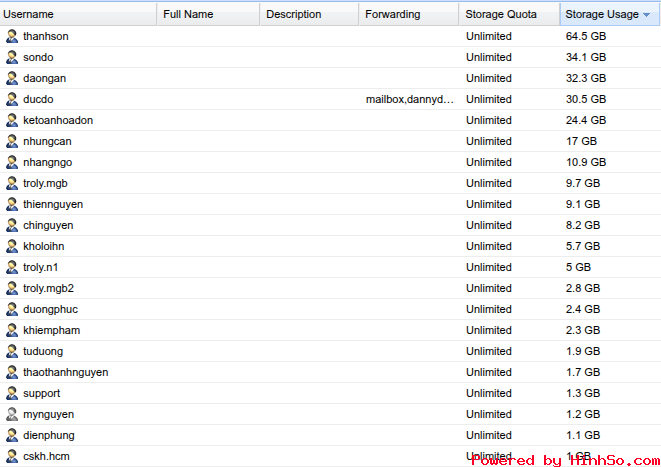Click the 34.1 GB usage cell
Viewport: 661px width, 467px height.
[586, 57]
